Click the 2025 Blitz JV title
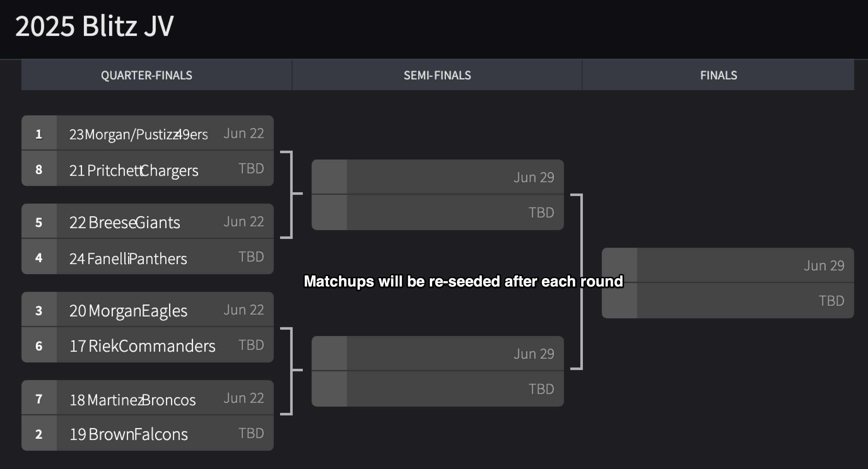 (x=94, y=26)
